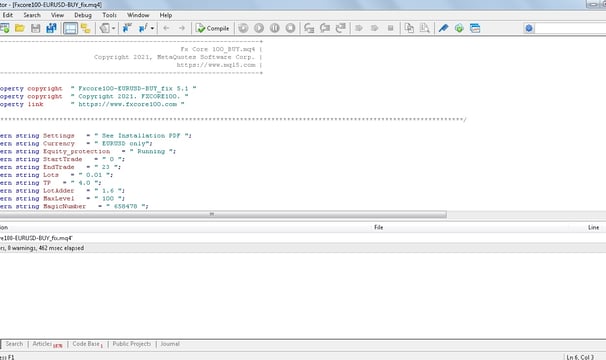Screen dimensions: 606x360
Task: Open the Window menu
Action: click(138, 15)
